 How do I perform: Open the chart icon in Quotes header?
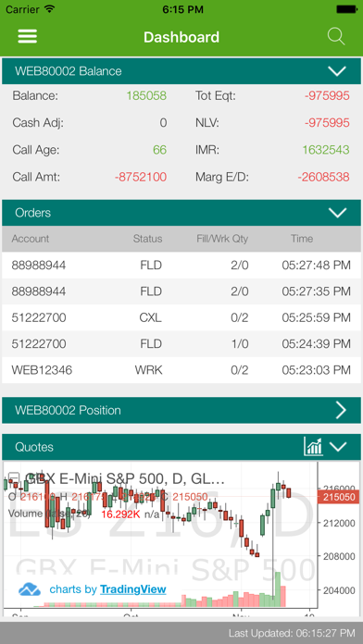tap(313, 446)
